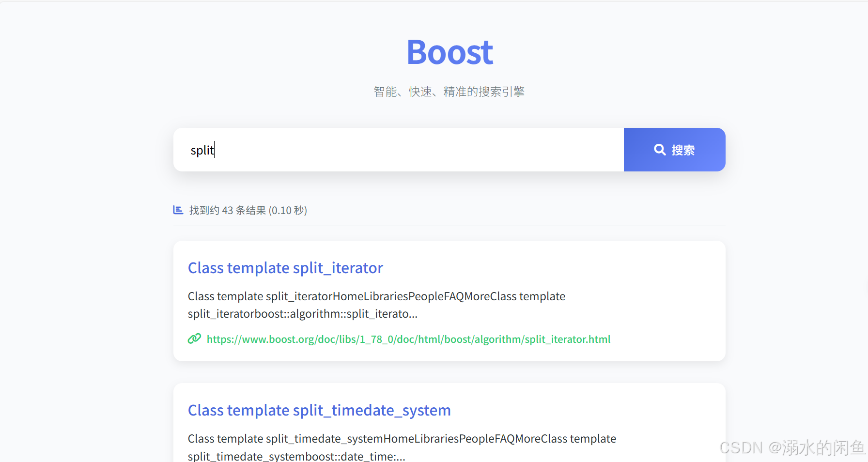Open the "Class template split_timedate_system" result title

319,410
